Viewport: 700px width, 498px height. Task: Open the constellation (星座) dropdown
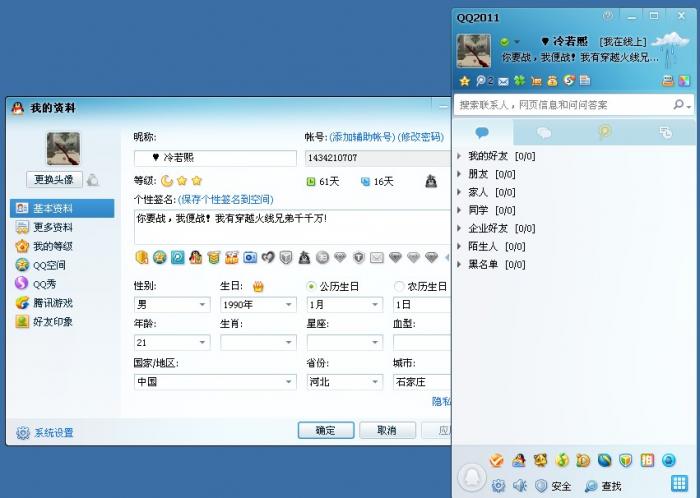click(345, 343)
